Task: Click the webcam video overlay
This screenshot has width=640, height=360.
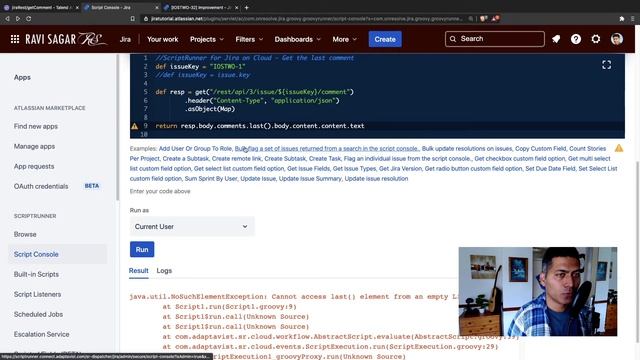Action: coord(538,291)
